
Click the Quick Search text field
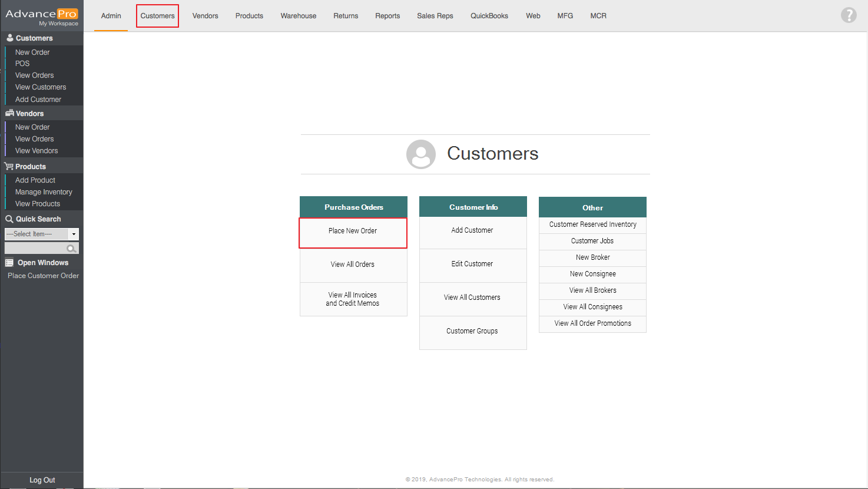(x=35, y=249)
